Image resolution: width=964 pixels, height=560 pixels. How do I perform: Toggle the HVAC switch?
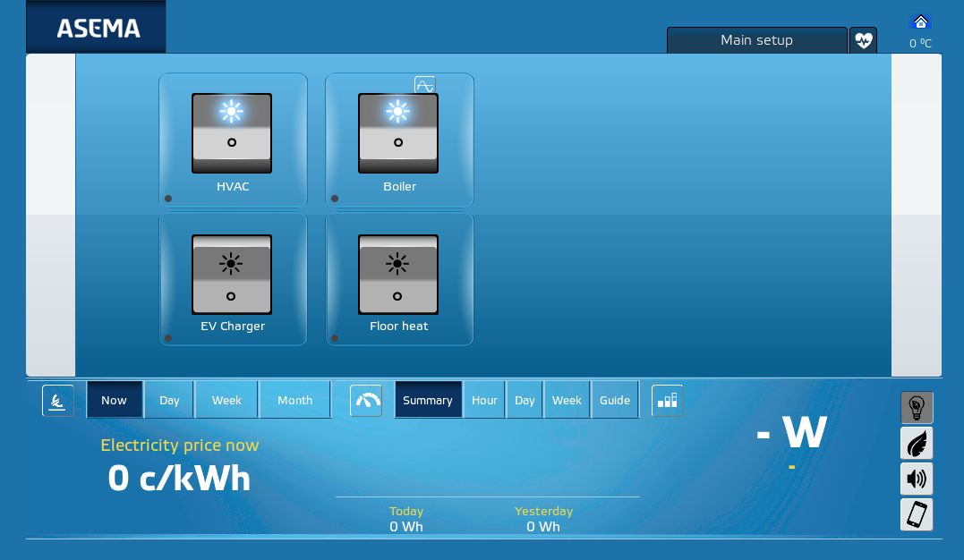coord(232,133)
